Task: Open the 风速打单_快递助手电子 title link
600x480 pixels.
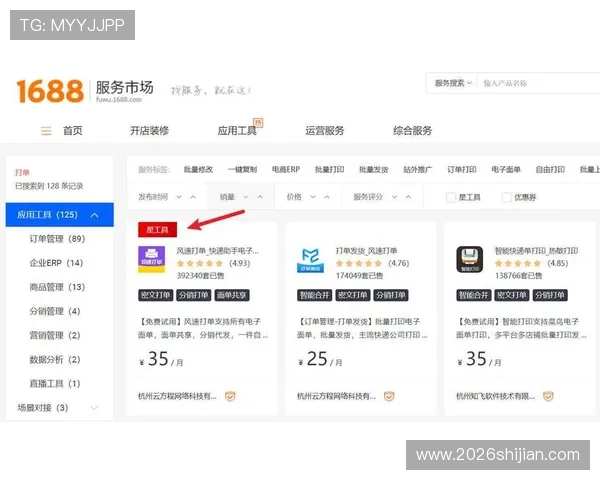Action: 217,251
